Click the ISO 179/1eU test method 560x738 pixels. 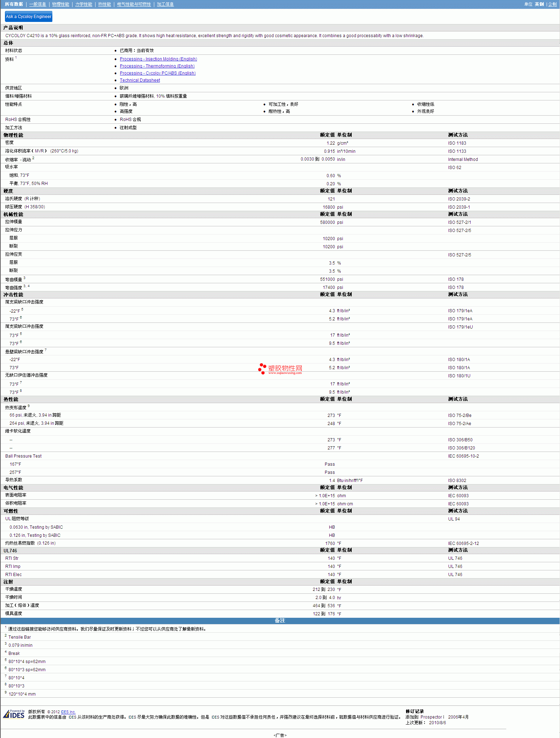pyautogui.click(x=460, y=327)
